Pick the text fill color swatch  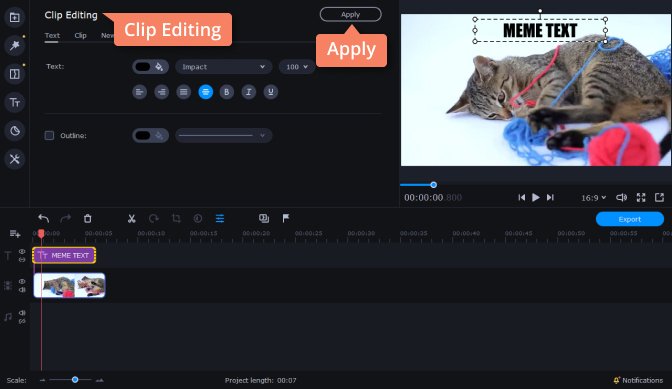tap(143, 67)
